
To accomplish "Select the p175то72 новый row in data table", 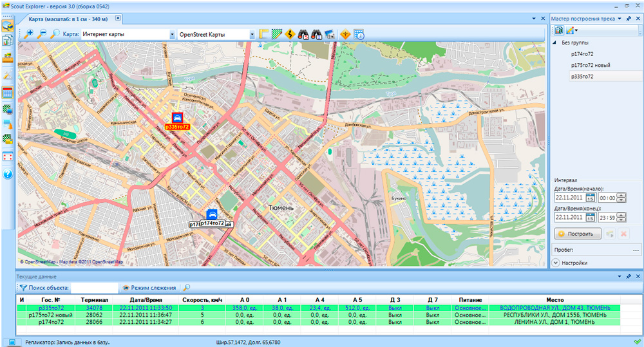I will pyautogui.click(x=318, y=315).
